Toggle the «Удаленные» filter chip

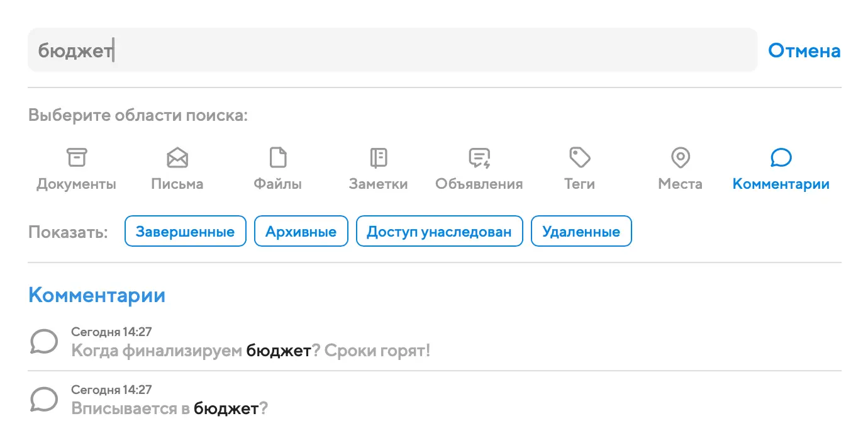pyautogui.click(x=581, y=232)
